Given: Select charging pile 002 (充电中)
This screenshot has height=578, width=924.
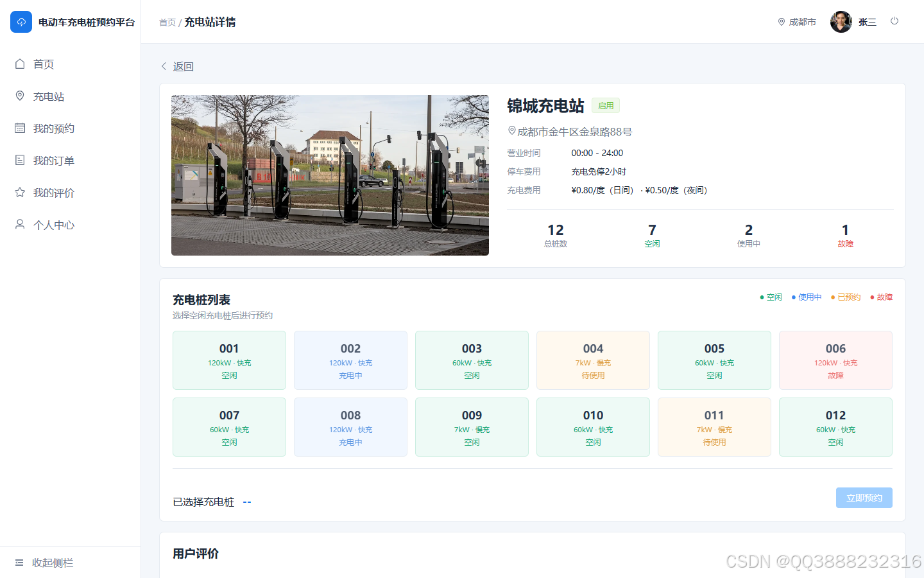Looking at the screenshot, I should click(x=350, y=360).
